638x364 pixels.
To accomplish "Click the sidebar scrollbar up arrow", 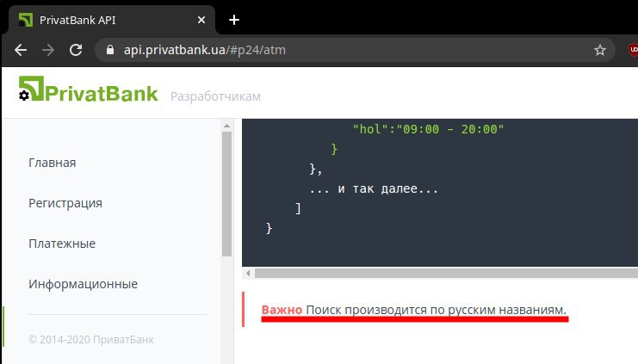I will point(227,126).
